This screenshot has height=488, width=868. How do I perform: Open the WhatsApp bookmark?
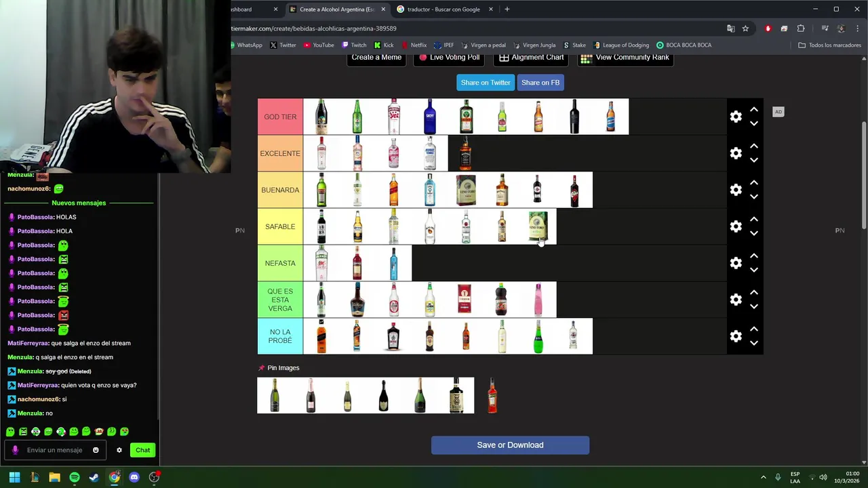coord(245,45)
